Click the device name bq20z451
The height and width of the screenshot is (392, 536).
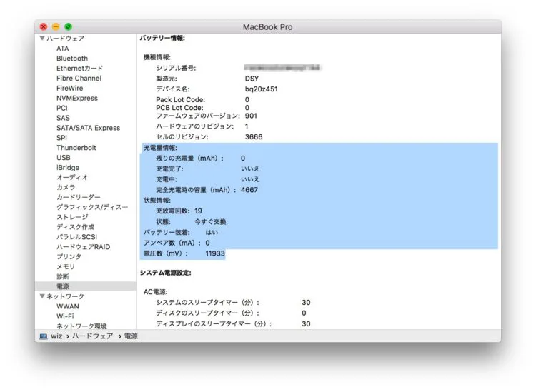coord(261,89)
